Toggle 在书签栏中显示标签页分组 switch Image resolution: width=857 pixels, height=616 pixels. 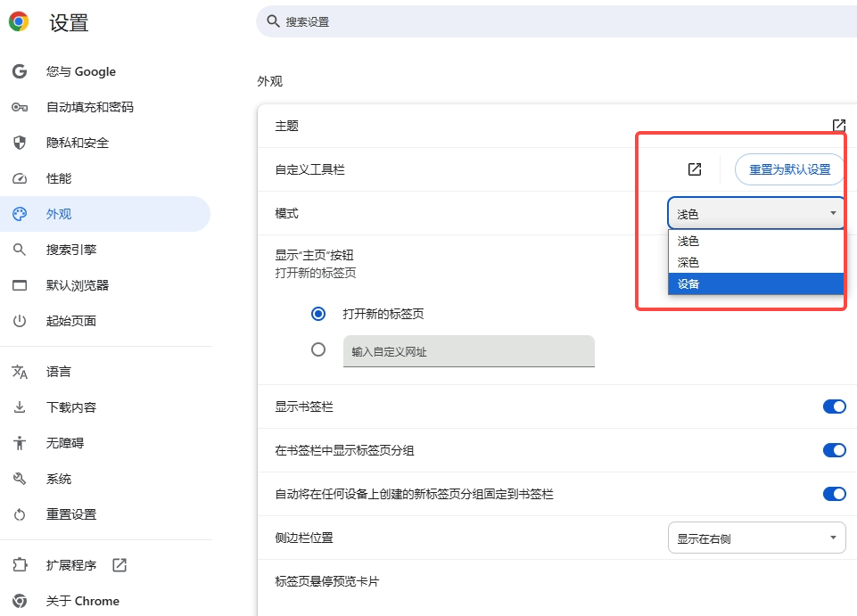click(834, 450)
